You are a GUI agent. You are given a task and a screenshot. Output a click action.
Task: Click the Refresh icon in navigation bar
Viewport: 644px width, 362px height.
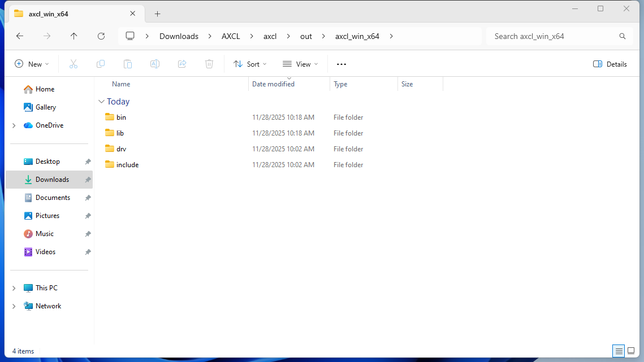(x=101, y=36)
